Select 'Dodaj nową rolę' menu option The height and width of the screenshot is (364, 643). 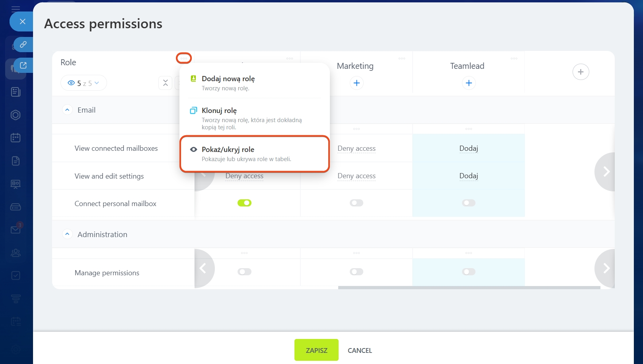[x=228, y=79]
